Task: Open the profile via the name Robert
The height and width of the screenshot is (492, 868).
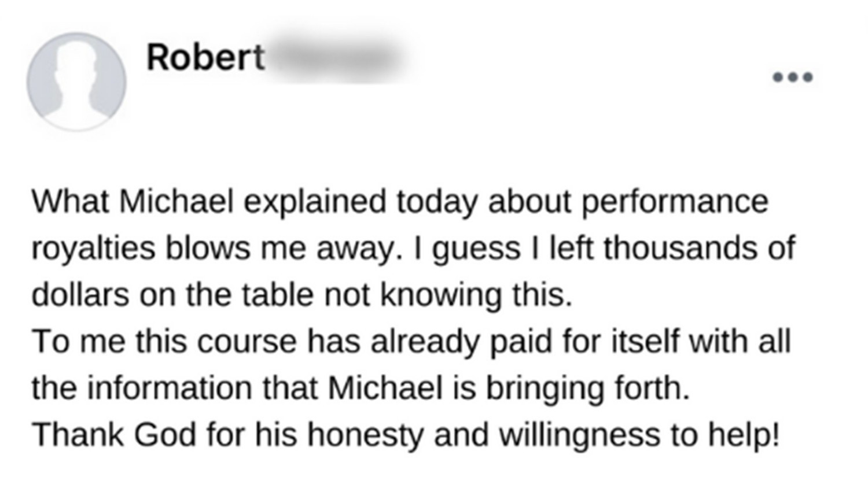Action: [205, 57]
